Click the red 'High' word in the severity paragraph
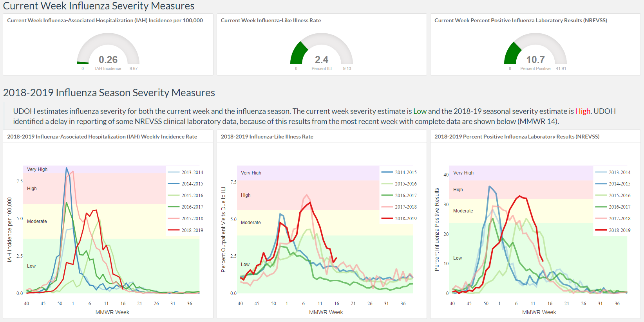This screenshot has width=644, height=322. pyautogui.click(x=582, y=112)
